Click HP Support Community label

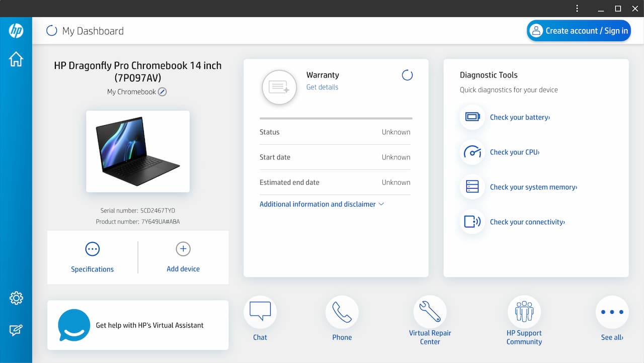[x=524, y=337]
